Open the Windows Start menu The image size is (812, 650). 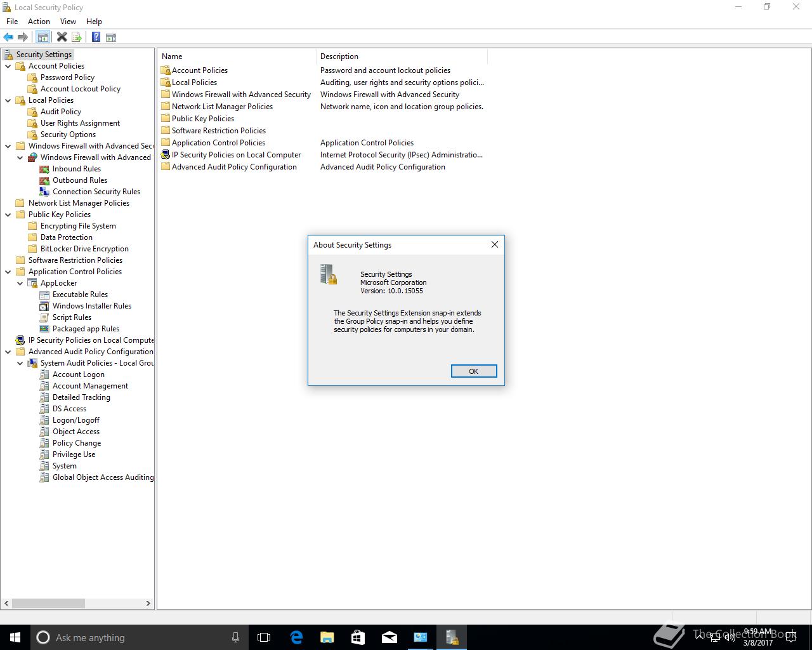pyautogui.click(x=15, y=637)
